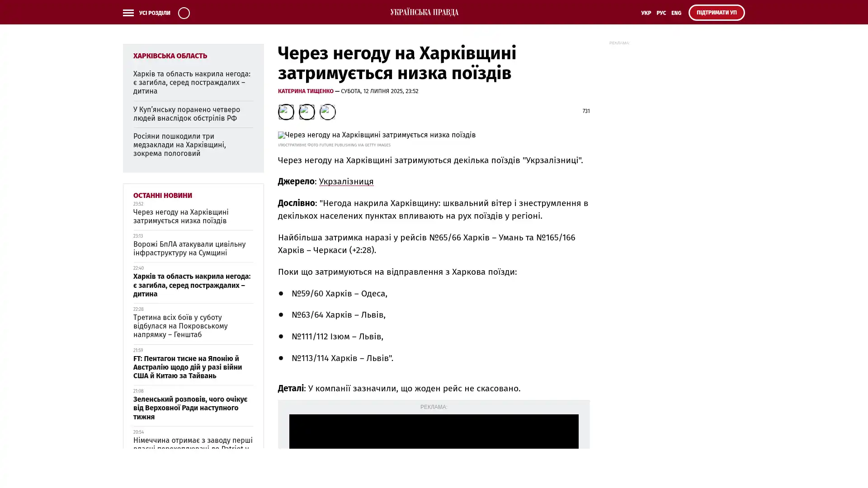
Task: Switch the site language to УКР
Action: [x=646, y=13]
